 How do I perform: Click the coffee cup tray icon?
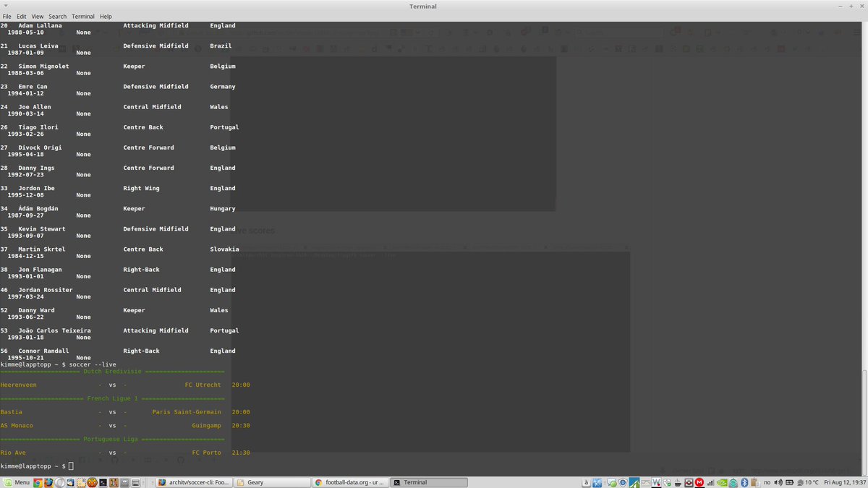[678, 482]
